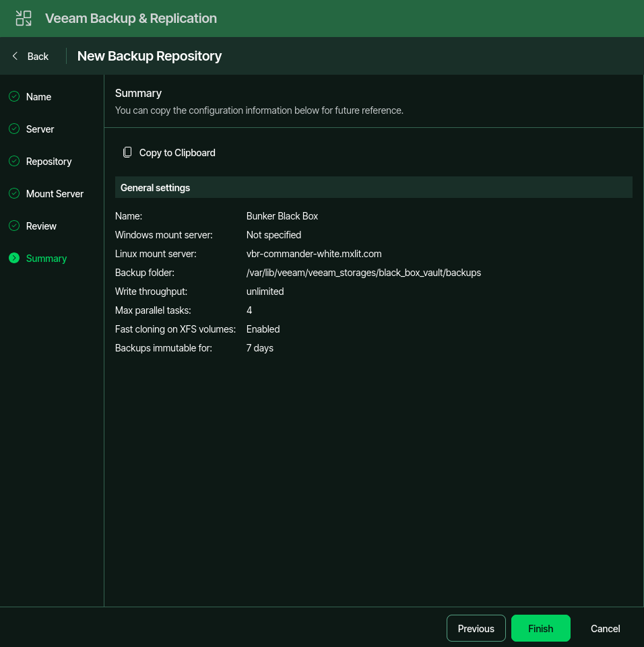
Task: Select the Summary wizard step
Action: 46,259
